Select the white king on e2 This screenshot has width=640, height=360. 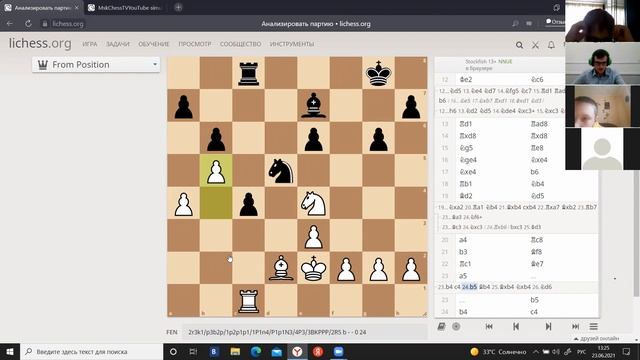(x=313, y=268)
